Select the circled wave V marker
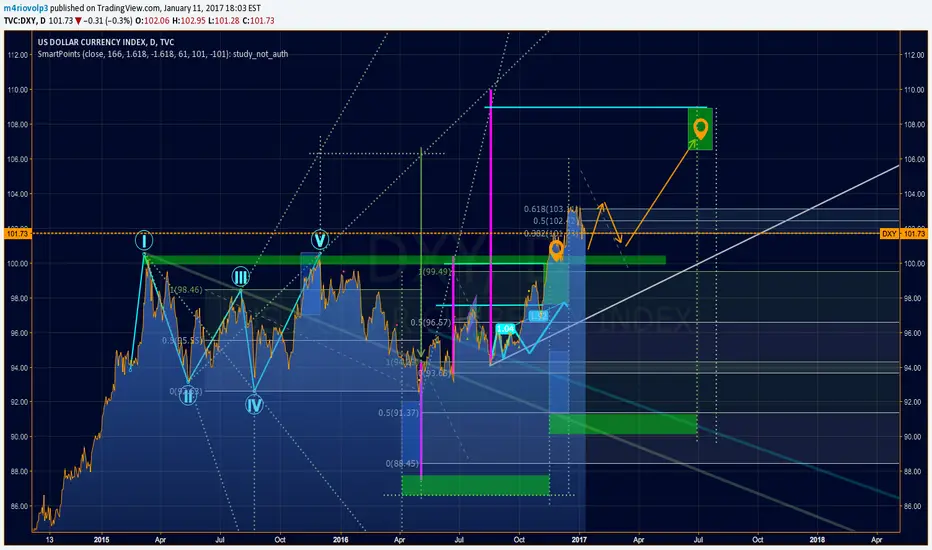 [320, 240]
